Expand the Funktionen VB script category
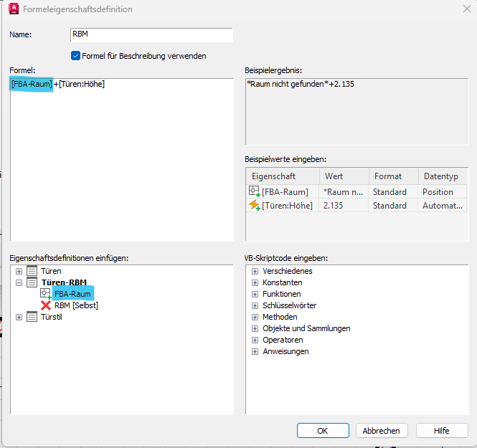 pos(254,294)
